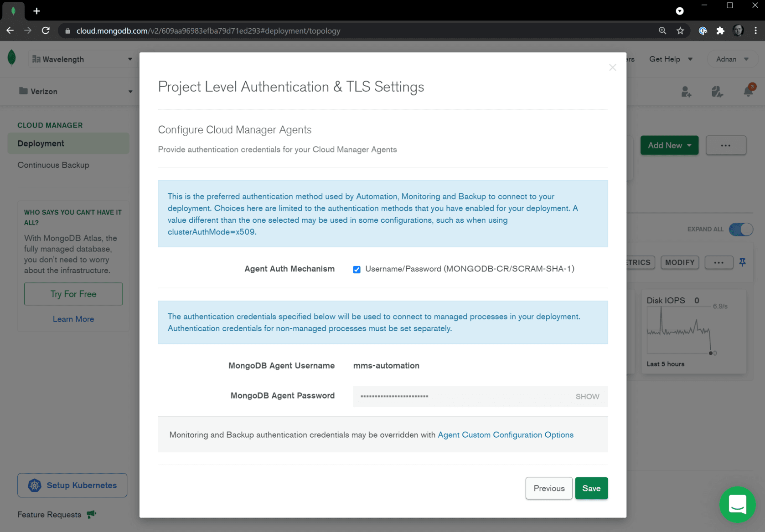The width and height of the screenshot is (765, 532).
Task: Open browser extensions puzzle icon
Action: [x=720, y=31]
